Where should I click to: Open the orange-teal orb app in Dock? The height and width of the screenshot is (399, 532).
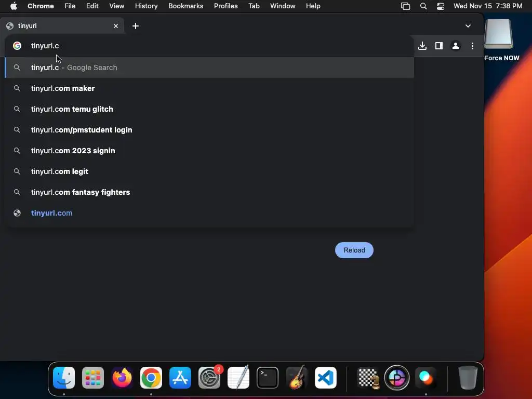coord(425,378)
